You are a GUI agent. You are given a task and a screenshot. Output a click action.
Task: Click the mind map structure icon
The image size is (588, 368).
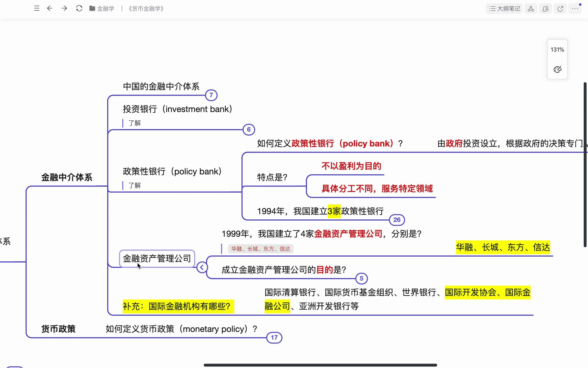tap(531, 9)
